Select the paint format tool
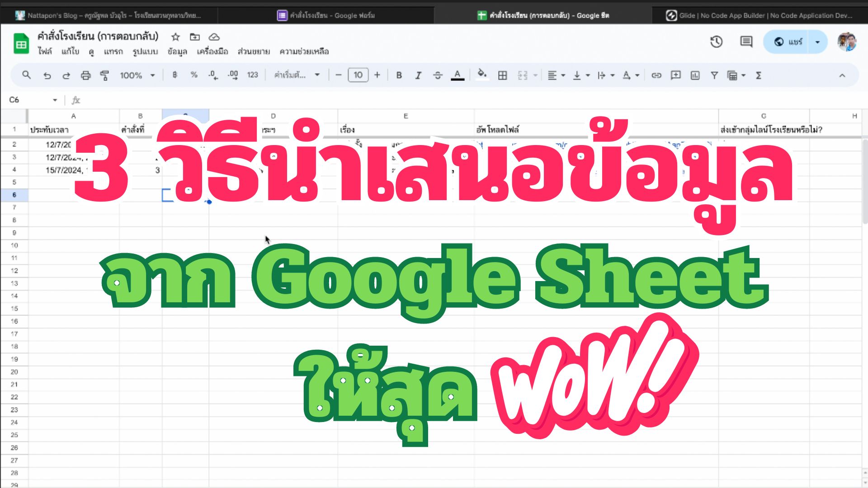This screenshot has width=868, height=488. tap(104, 75)
